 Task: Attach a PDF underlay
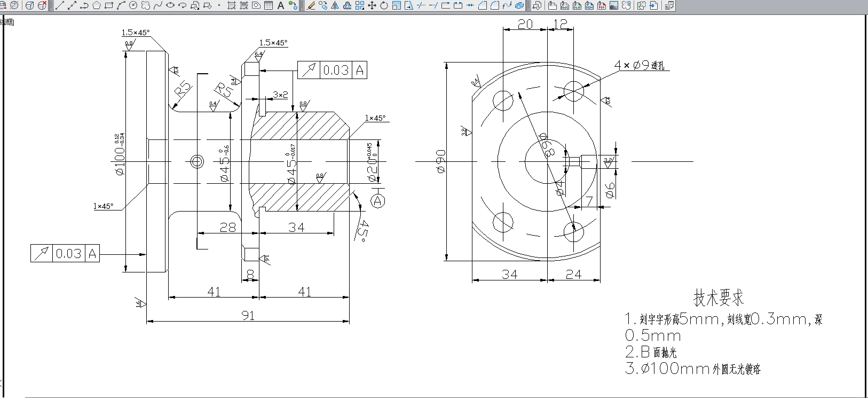point(602,5)
